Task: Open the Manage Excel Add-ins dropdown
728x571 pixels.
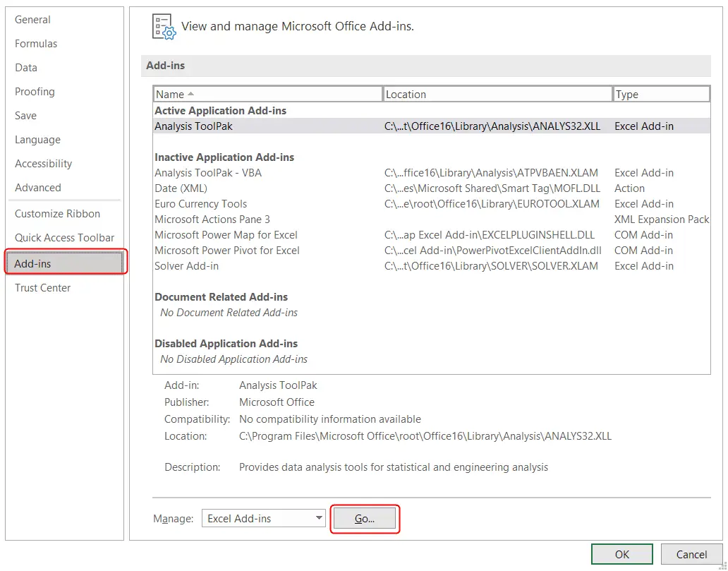Action: pyautogui.click(x=263, y=519)
